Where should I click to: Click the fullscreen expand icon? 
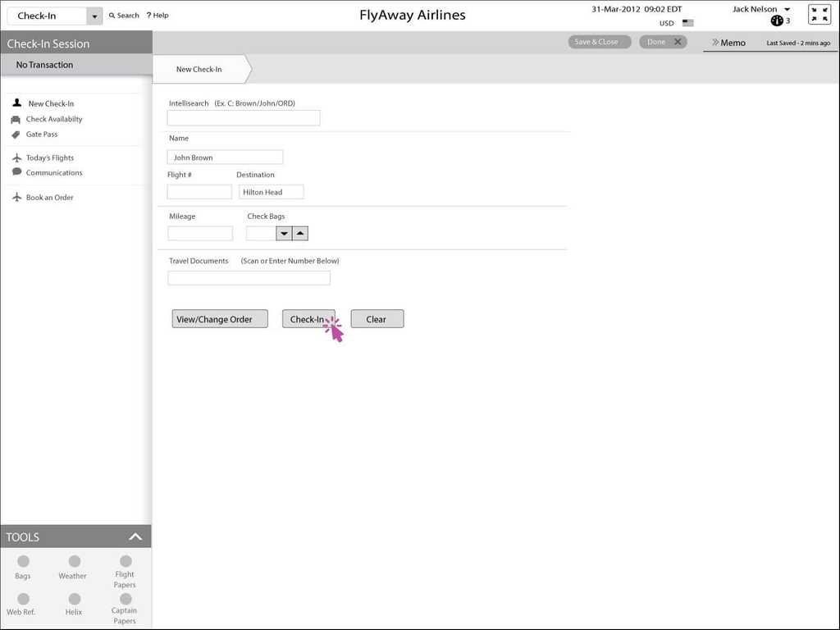[x=819, y=15]
